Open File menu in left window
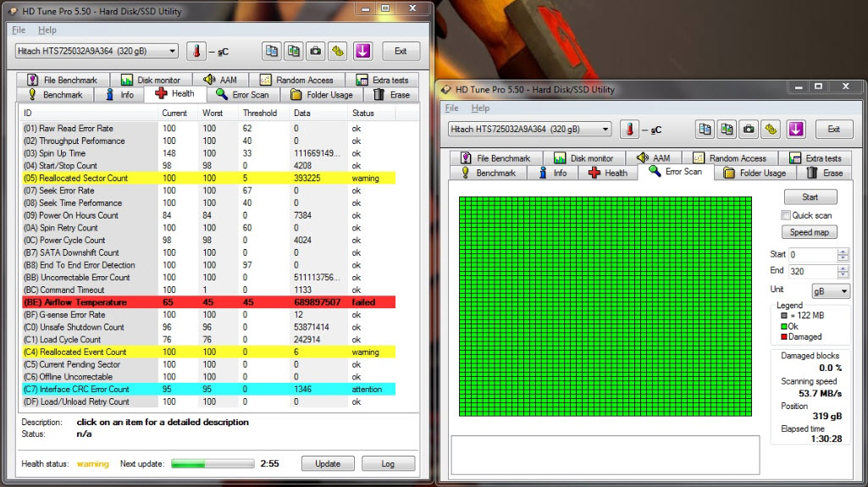 19,30
